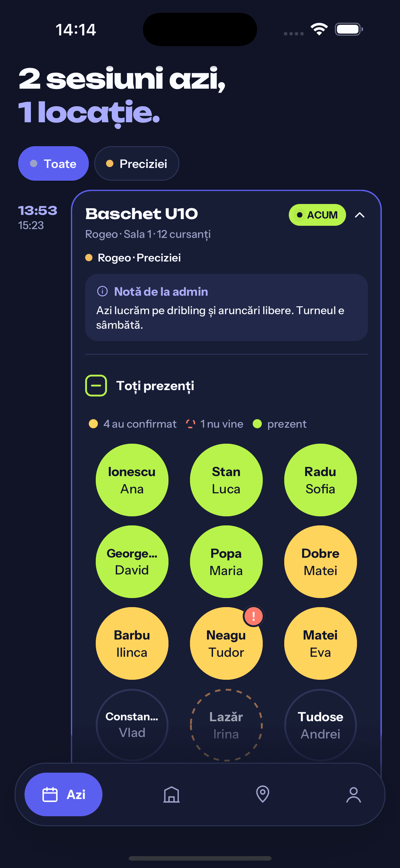The image size is (400, 868).
Task: Toggle attendance for Dobre Matei
Action: pos(320,562)
